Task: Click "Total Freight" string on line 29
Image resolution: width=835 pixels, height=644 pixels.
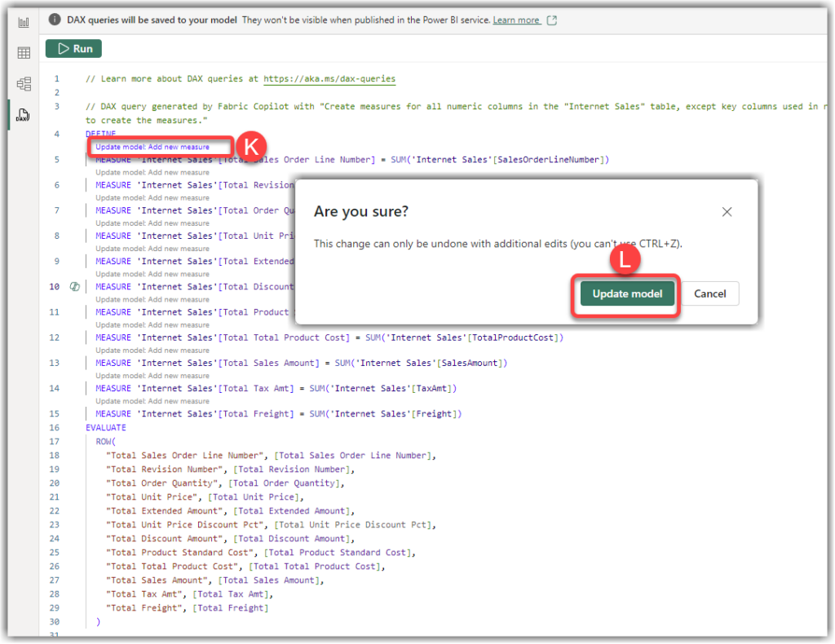Action: pos(144,608)
